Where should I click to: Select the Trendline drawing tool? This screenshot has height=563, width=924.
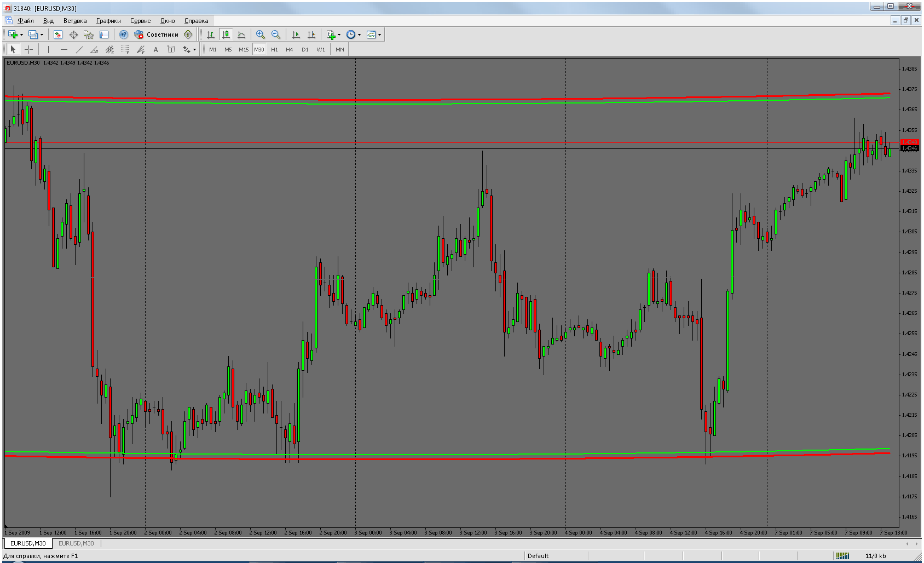[x=79, y=49]
